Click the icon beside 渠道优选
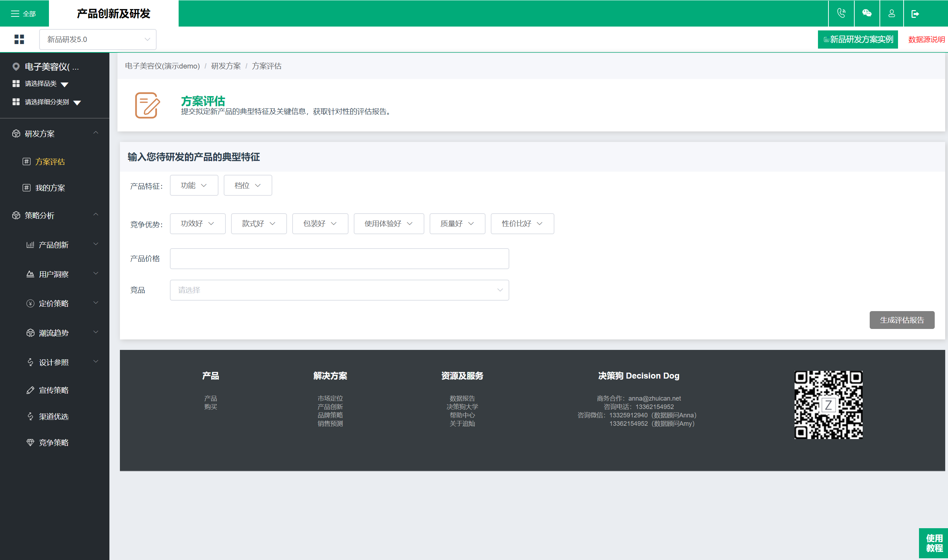Screen dimensions: 948x560 (x=30, y=416)
